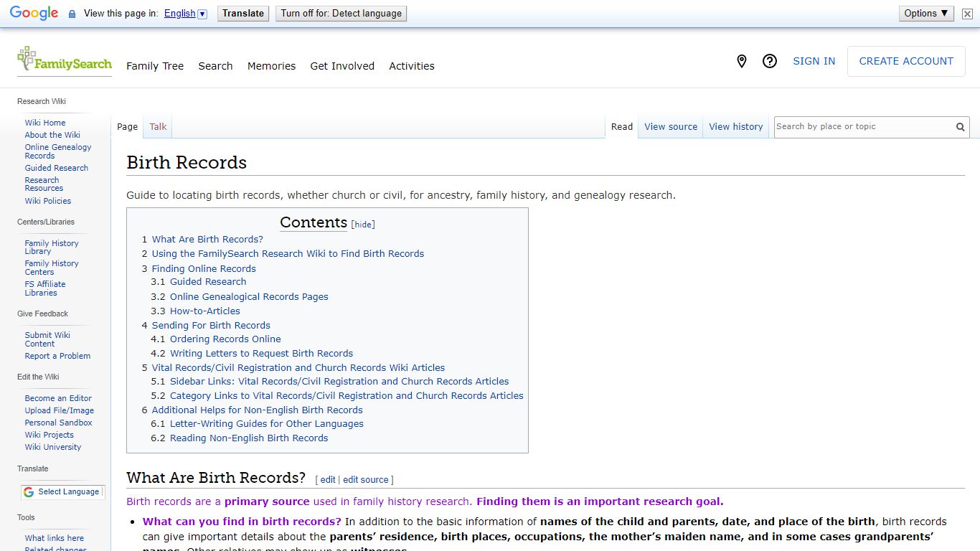Jump to 3.2 Online Genealogical Records Pages
This screenshot has height=551, width=980.
[240, 297]
